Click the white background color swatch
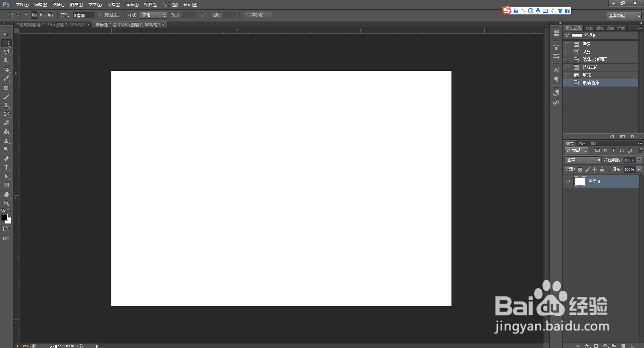Viewport: 644px width, 348px height. point(9,221)
